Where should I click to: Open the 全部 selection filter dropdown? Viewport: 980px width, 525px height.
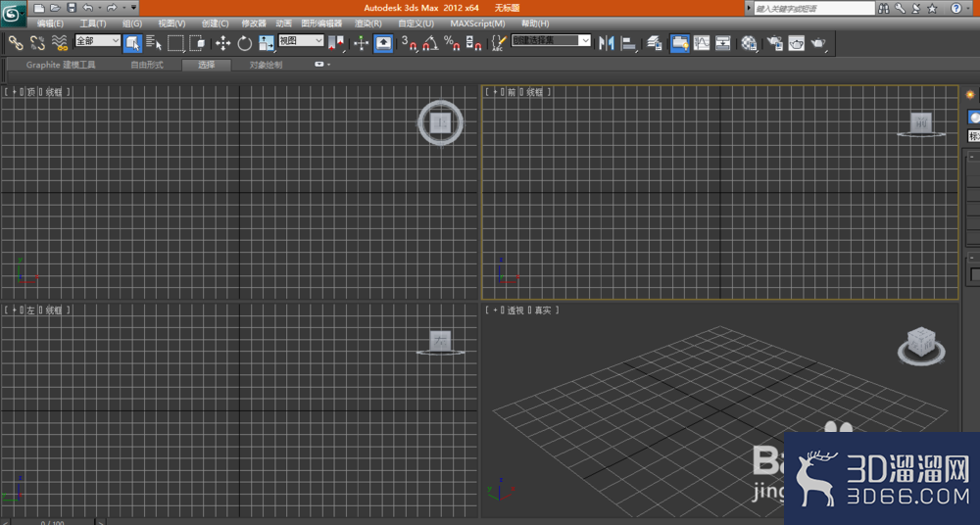[x=97, y=40]
